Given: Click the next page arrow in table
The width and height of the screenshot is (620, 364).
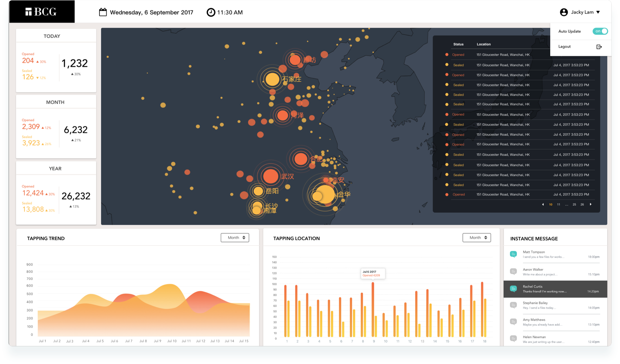Looking at the screenshot, I should point(591,205).
